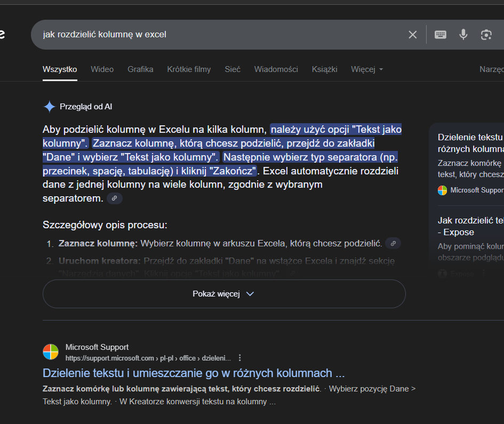
Task: Click the 'Uruchom kreatora:' step text
Action: pos(100,261)
